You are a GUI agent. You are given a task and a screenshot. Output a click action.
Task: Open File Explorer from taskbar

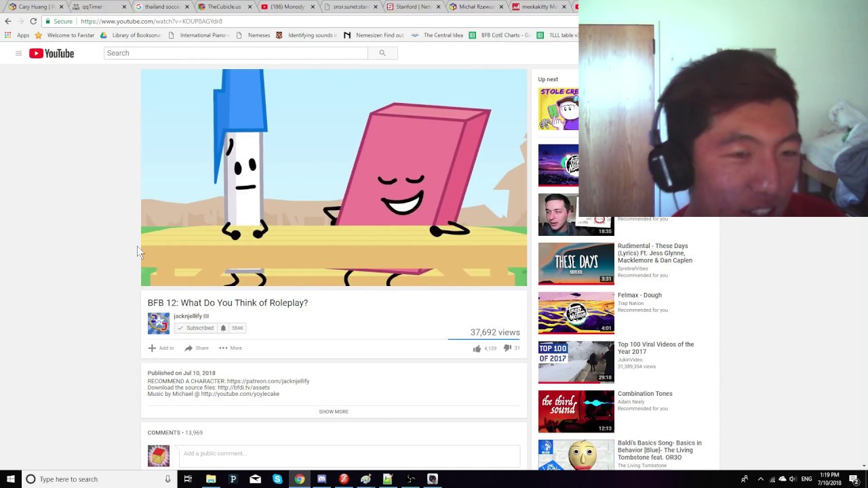(211, 479)
